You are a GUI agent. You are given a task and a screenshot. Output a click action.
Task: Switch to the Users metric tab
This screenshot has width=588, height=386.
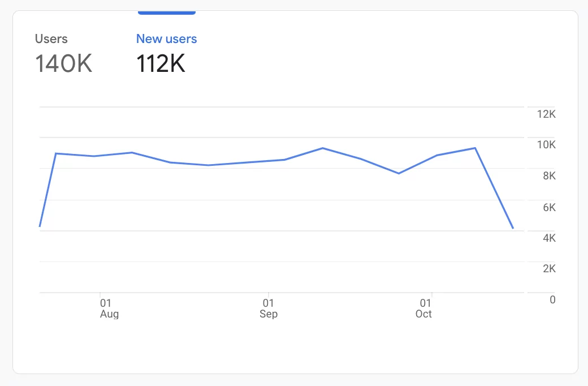[x=51, y=39]
